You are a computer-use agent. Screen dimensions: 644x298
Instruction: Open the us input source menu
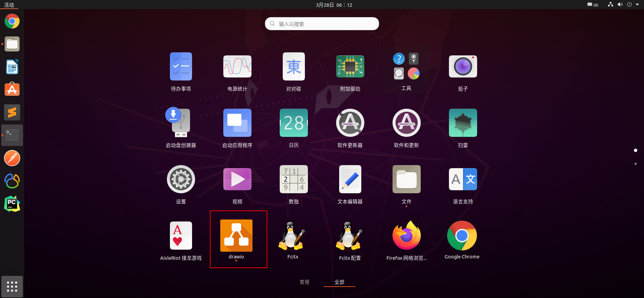click(593, 5)
